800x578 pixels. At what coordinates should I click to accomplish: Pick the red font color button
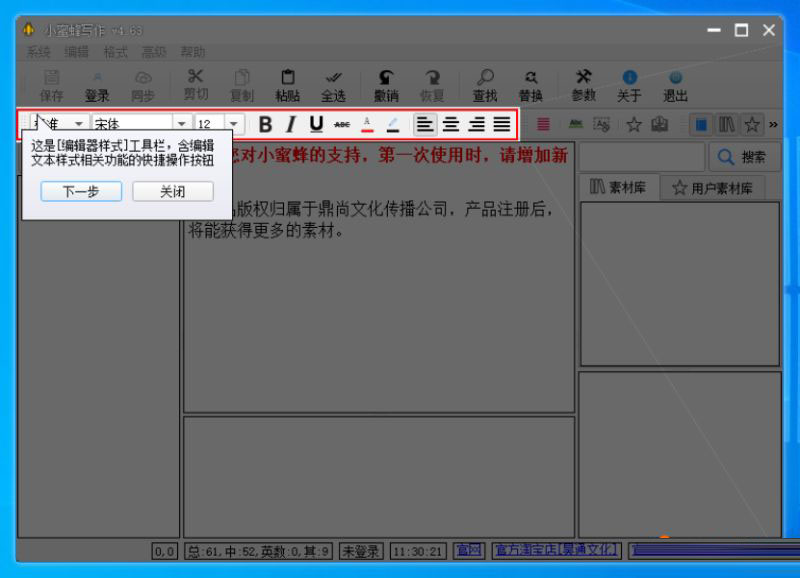click(x=367, y=124)
